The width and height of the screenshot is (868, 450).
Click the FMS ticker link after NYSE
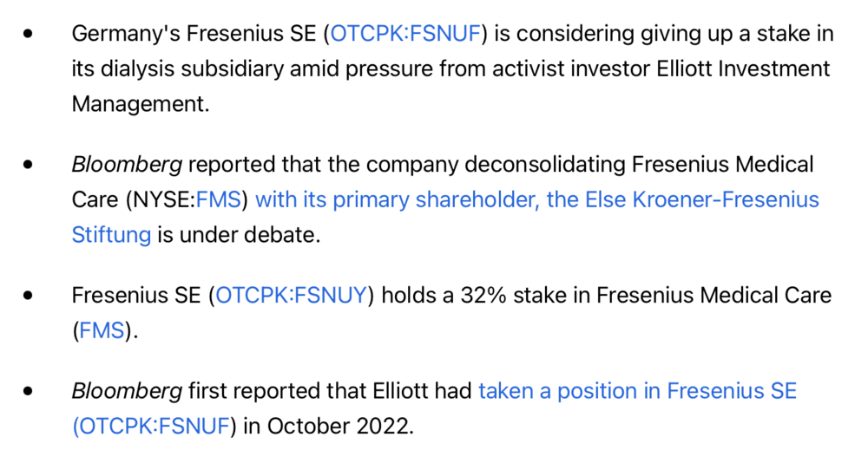tap(222, 200)
